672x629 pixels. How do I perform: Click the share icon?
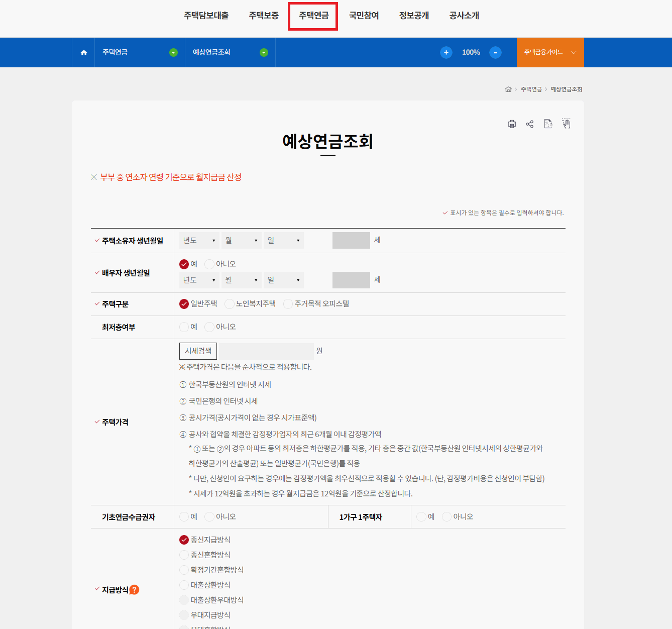[530, 124]
